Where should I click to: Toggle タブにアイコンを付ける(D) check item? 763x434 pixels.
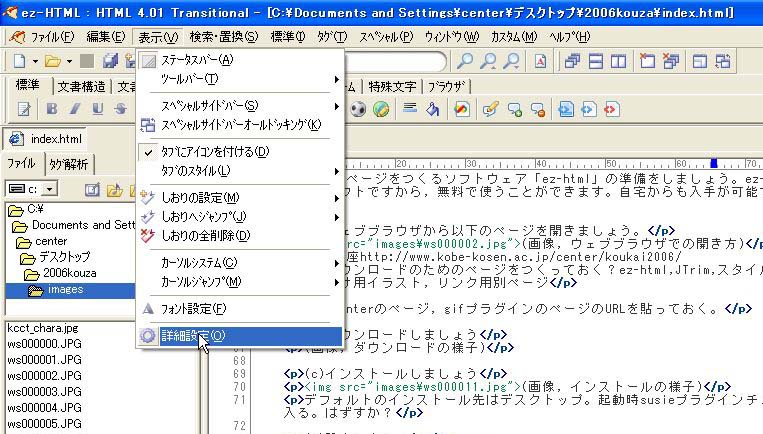click(x=240, y=152)
